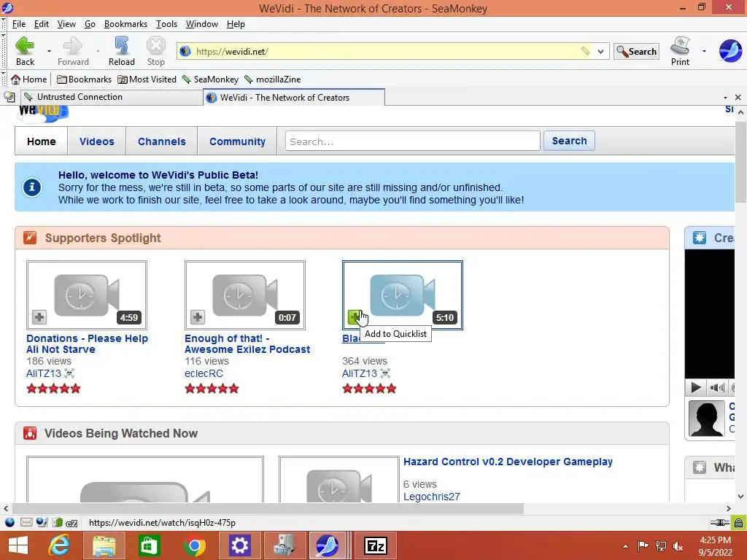The width and height of the screenshot is (747, 560).
Task: Open the WeVidi Channels tab
Action: (x=161, y=141)
